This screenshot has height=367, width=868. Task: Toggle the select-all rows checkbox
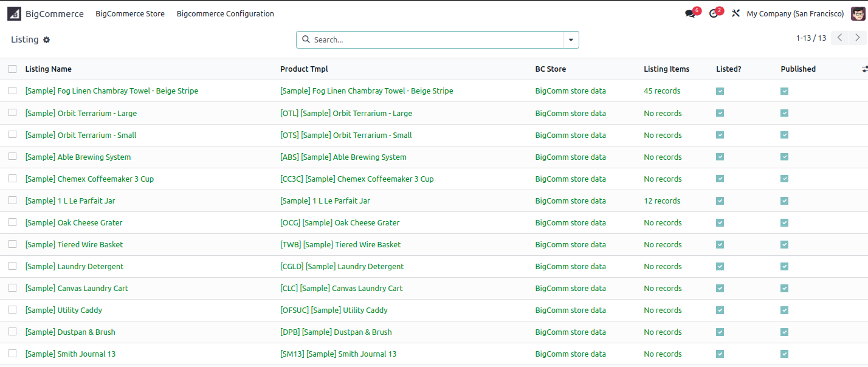tap(13, 69)
